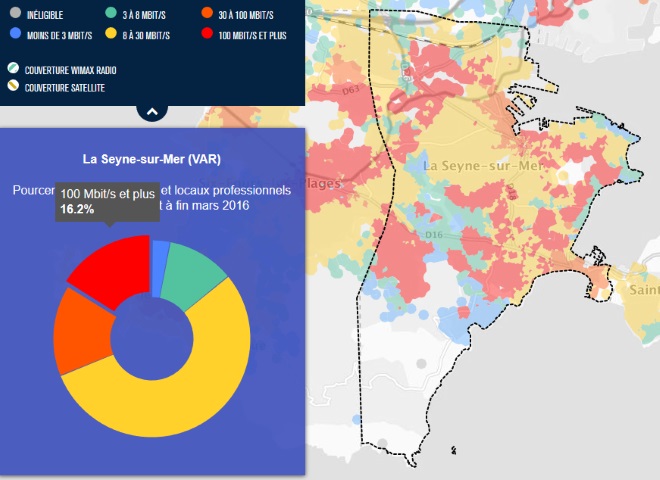
Task: Click the small blue donut chart segment
Action: click(x=159, y=255)
